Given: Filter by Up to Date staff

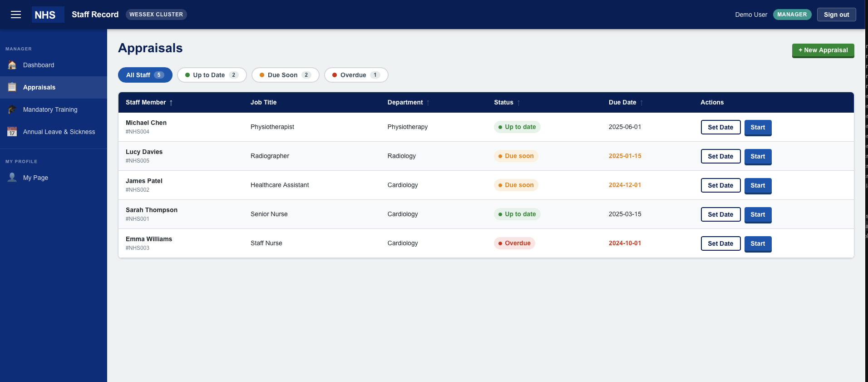Looking at the screenshot, I should pos(212,75).
